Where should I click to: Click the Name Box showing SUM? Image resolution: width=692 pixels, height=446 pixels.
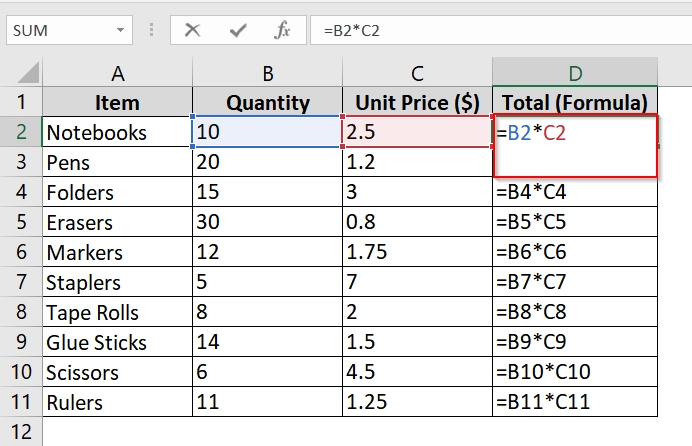pyautogui.click(x=69, y=30)
